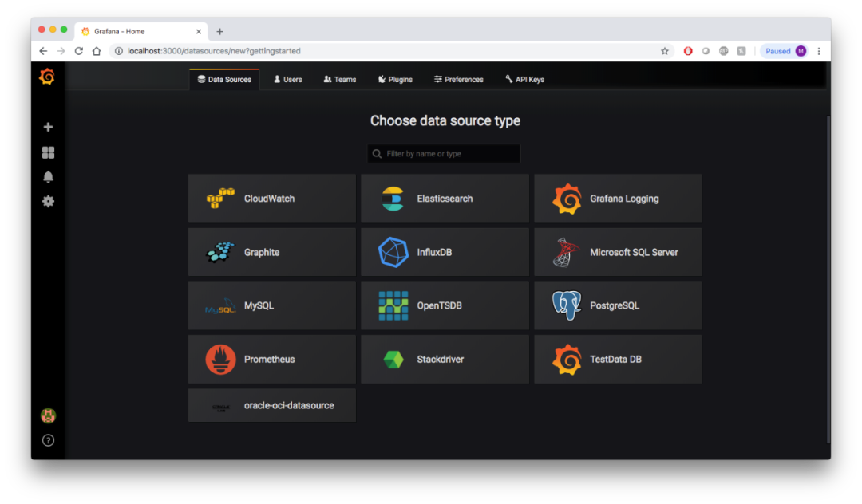This screenshot has width=862, height=504.
Task: Choose PostgreSQL label text
Action: point(615,305)
